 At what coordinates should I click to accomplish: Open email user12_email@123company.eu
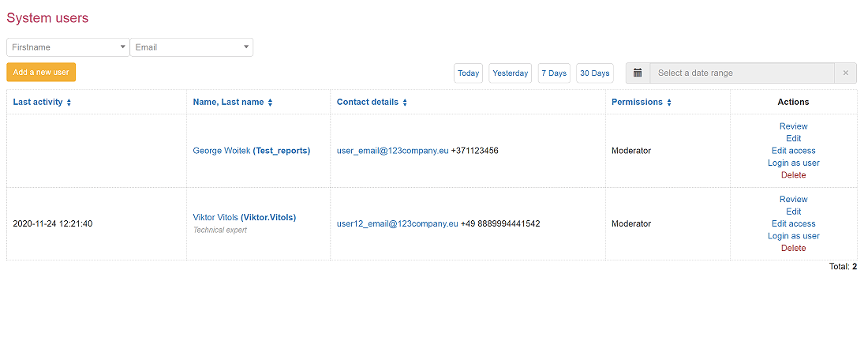(397, 223)
